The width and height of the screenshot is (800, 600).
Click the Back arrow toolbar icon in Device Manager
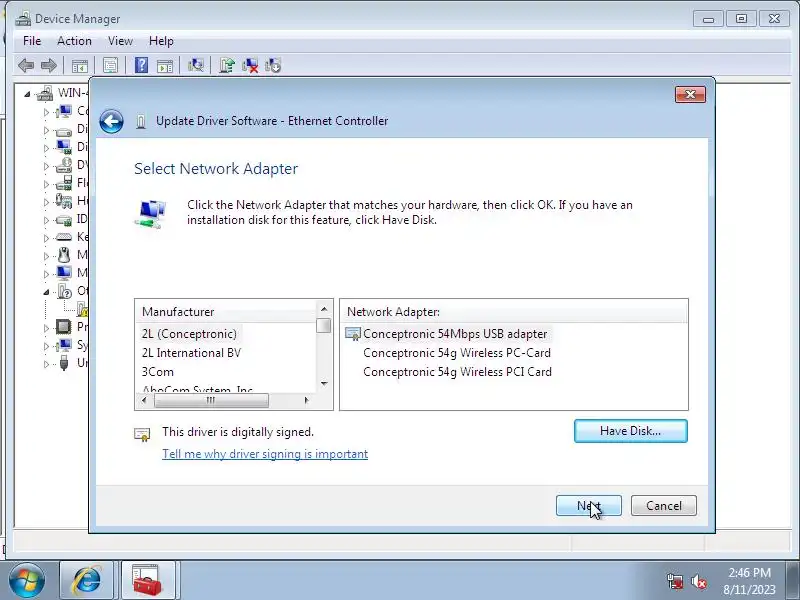click(26, 65)
